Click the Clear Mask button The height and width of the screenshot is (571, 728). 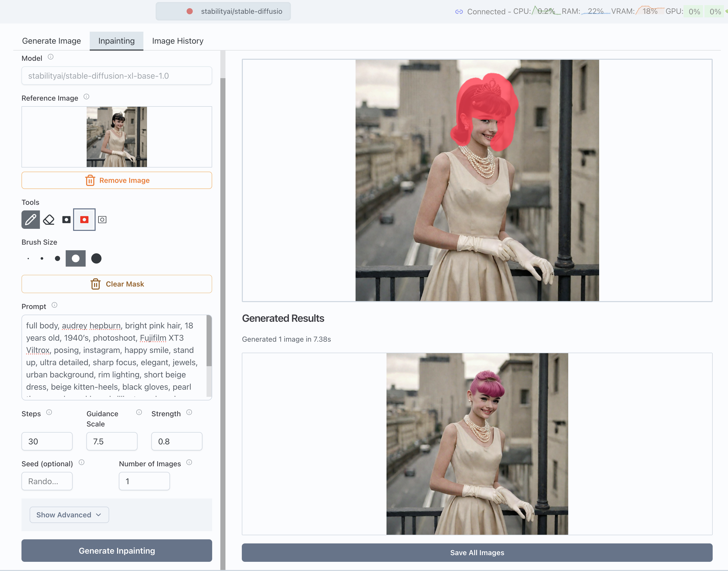pyautogui.click(x=116, y=284)
